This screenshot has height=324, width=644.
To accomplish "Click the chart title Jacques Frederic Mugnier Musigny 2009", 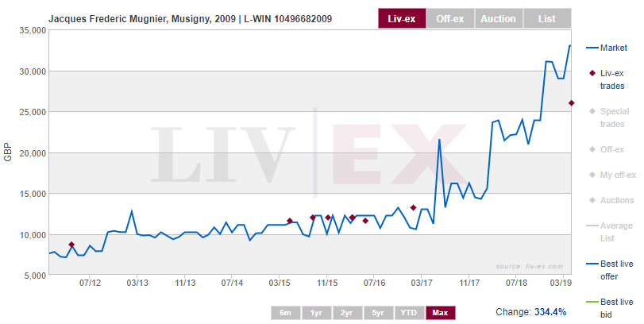I will click(190, 19).
